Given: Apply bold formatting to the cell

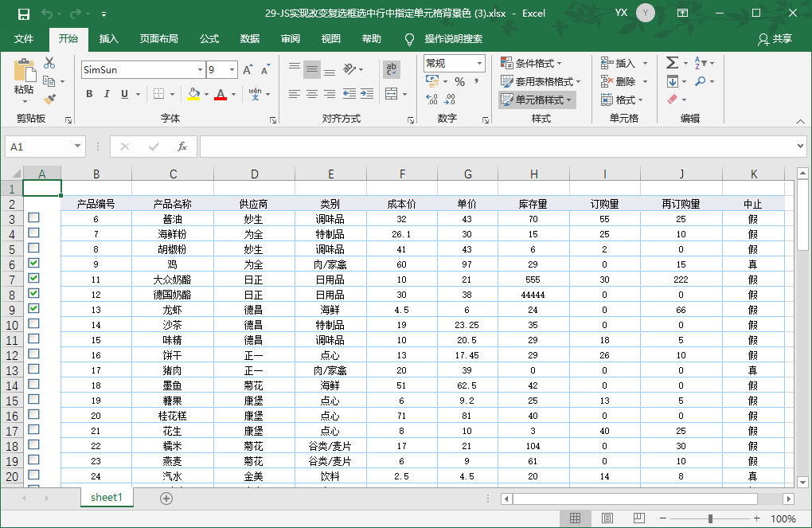Looking at the screenshot, I should click(89, 94).
